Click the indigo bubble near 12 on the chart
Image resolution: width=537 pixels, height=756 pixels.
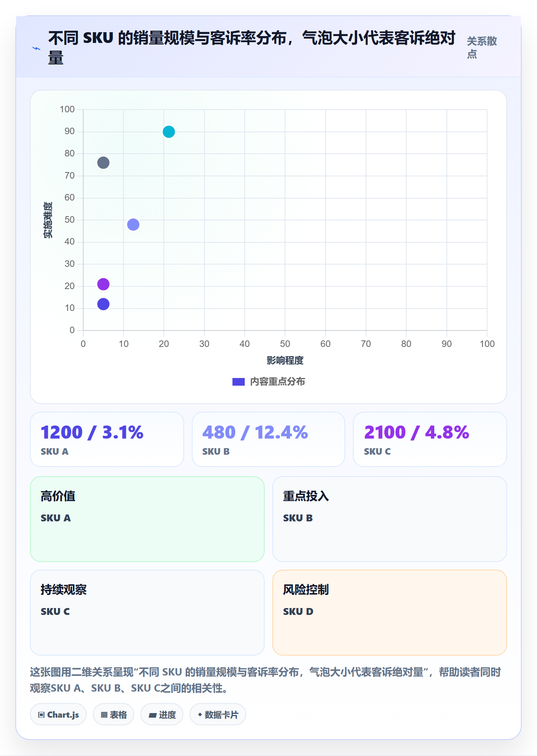(x=103, y=304)
